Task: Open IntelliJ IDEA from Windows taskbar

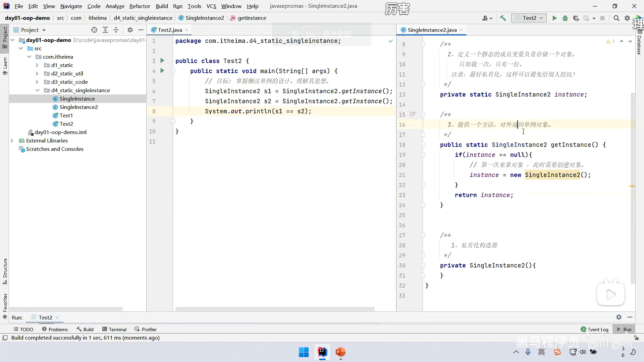Action: point(322,352)
